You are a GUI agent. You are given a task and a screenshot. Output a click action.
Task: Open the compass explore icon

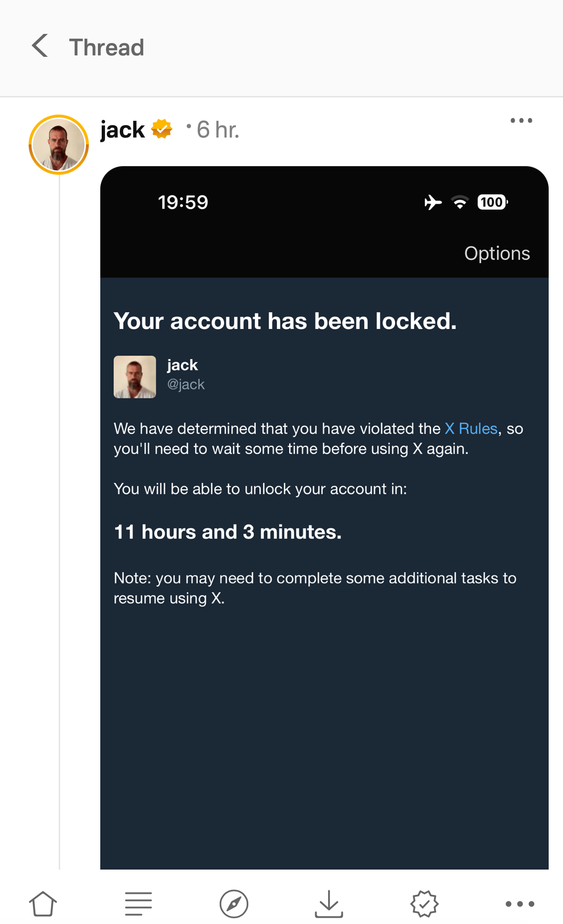coord(234,903)
